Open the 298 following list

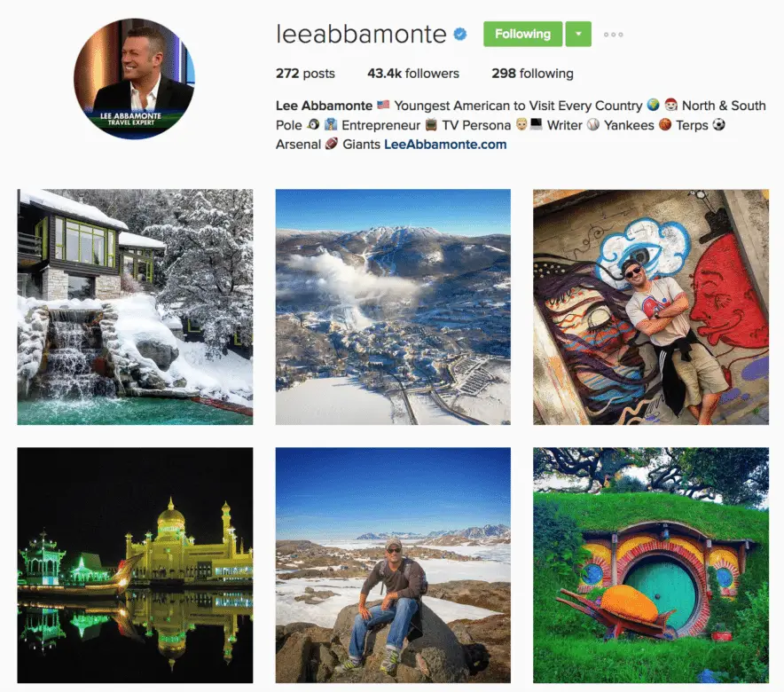coord(532,74)
